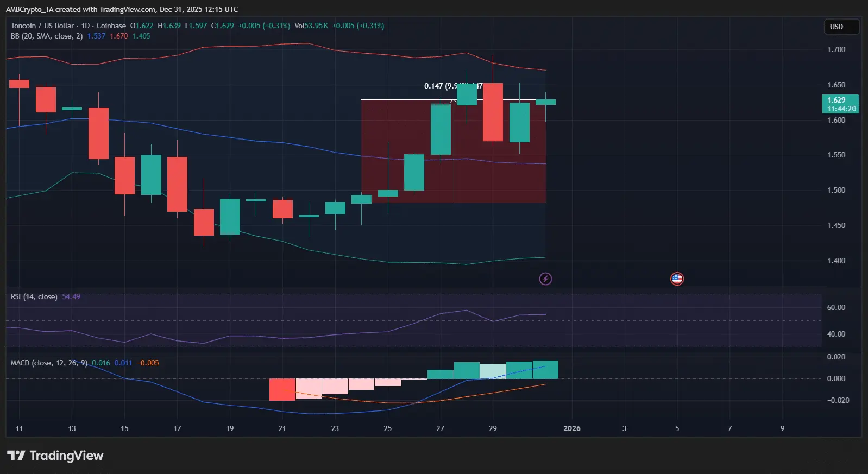The image size is (868, 474).
Task: Click the TradingView logo
Action: [55, 456]
